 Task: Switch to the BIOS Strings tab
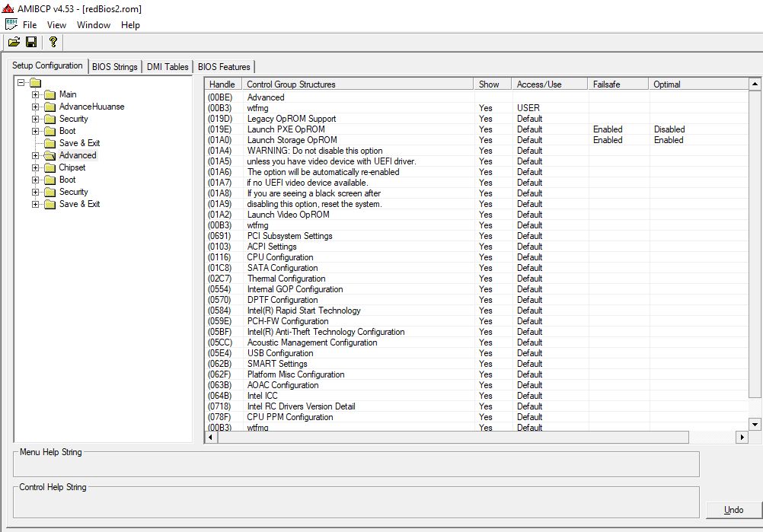tap(115, 67)
